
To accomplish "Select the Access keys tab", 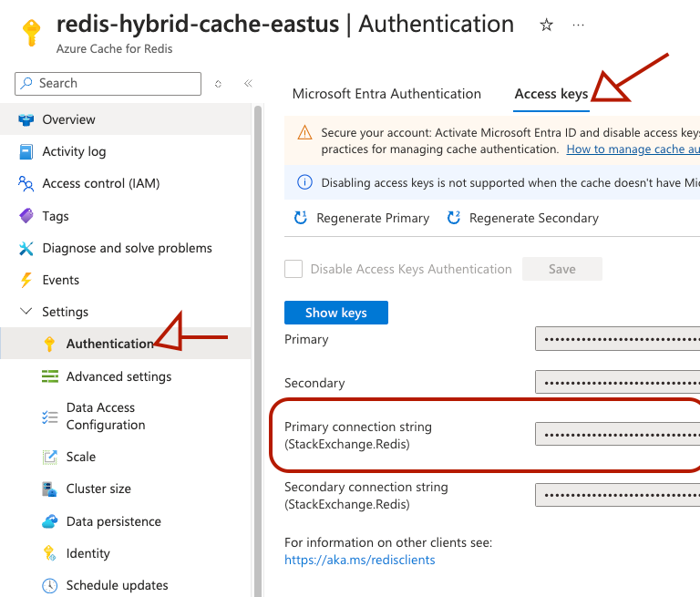I will click(551, 94).
